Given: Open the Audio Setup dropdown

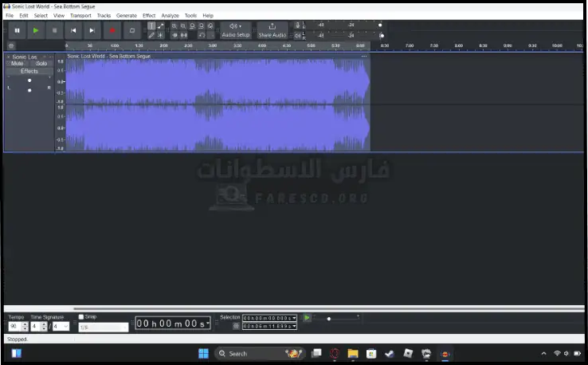Looking at the screenshot, I should [x=235, y=30].
